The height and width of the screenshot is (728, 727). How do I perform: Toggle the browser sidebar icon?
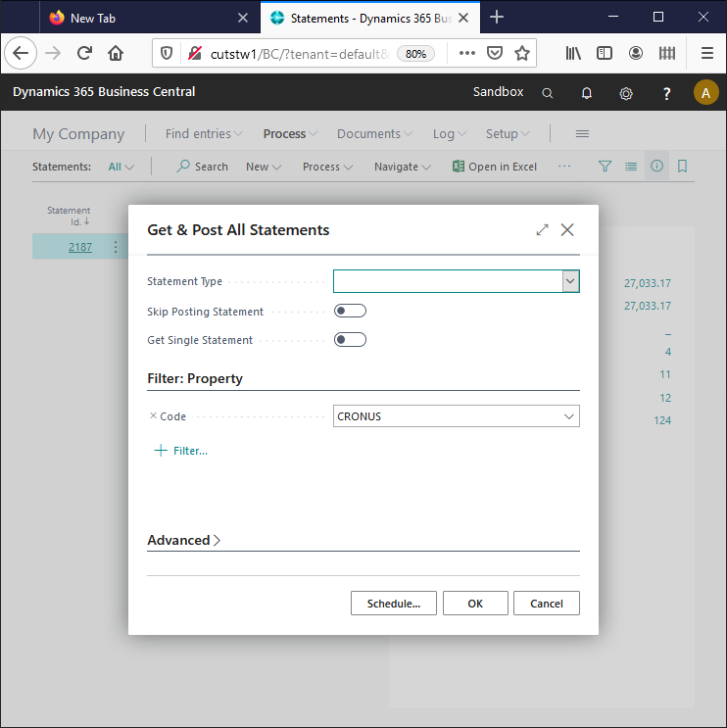pos(604,53)
